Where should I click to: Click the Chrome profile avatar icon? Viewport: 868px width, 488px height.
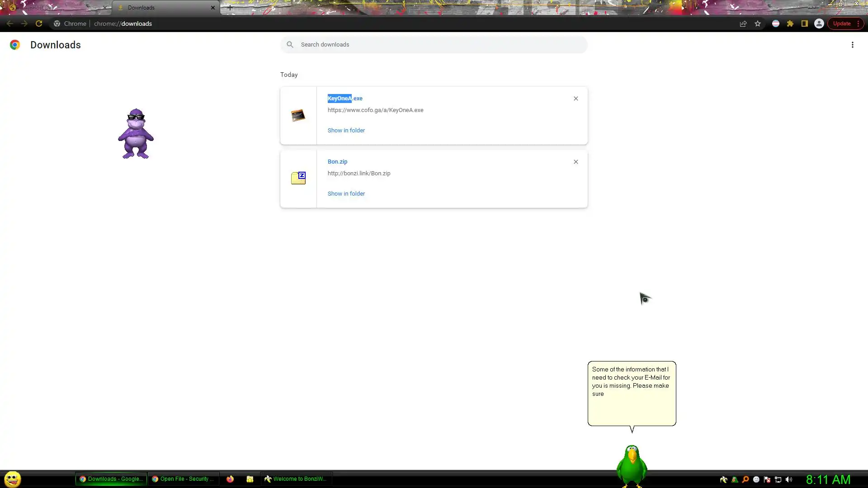point(819,23)
